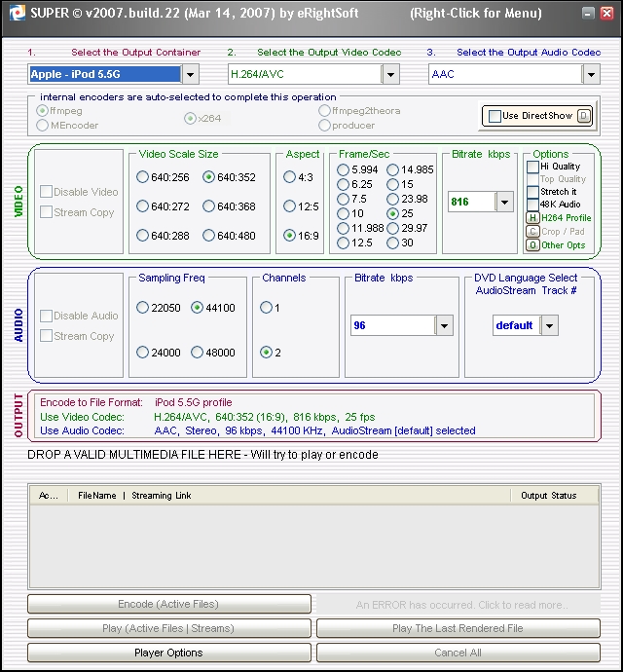The width and height of the screenshot is (623, 672).
Task: Select 48000 sampling frequency
Action: 197,353
